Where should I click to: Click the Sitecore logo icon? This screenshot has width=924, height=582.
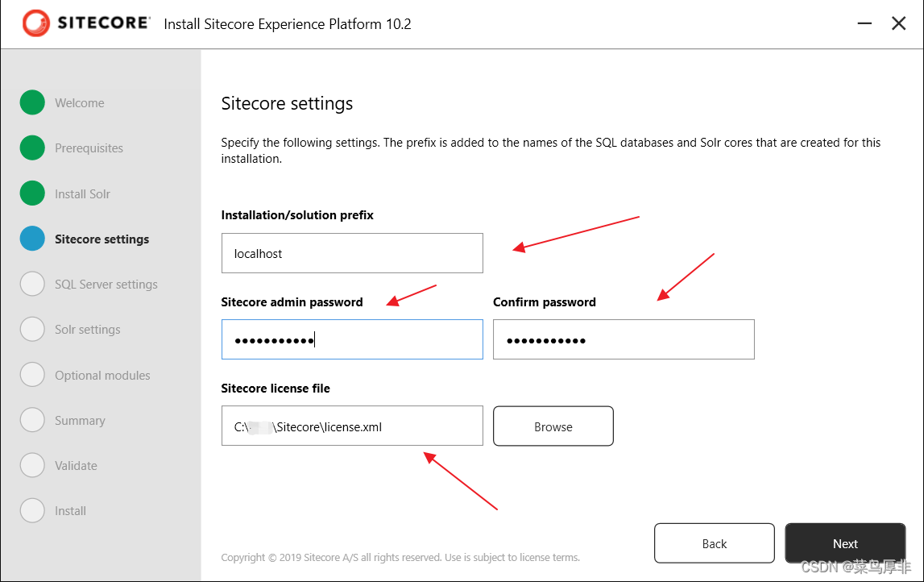pos(36,23)
